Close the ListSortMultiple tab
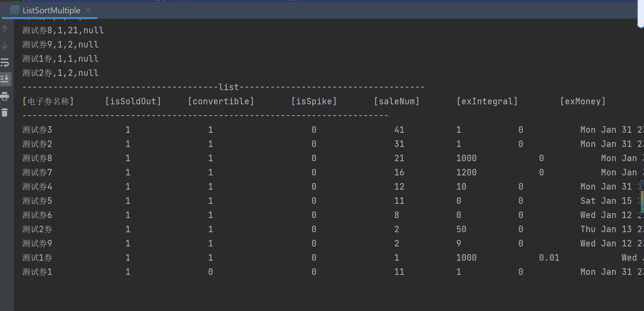 (88, 10)
